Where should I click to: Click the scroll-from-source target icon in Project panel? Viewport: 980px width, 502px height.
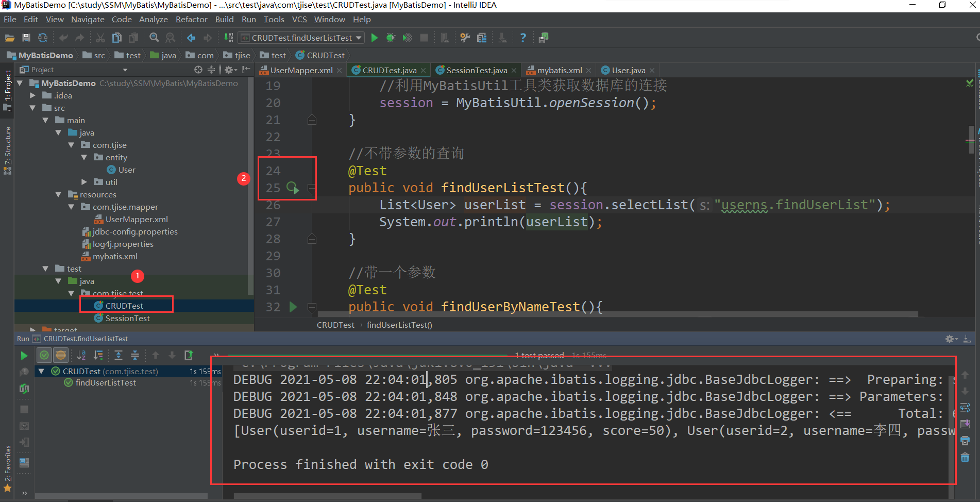coord(198,70)
